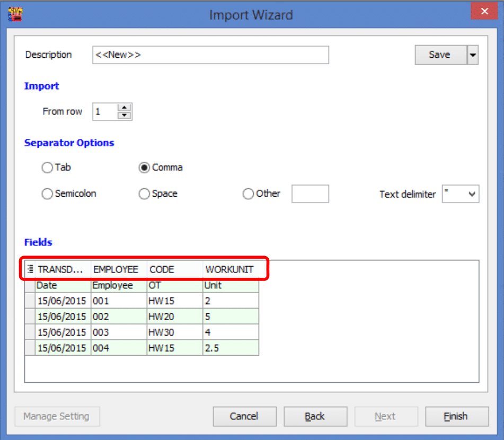Click the Cancel button

(x=244, y=416)
